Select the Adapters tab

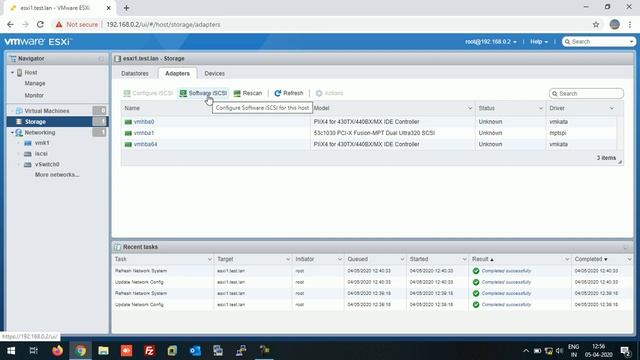click(177, 73)
